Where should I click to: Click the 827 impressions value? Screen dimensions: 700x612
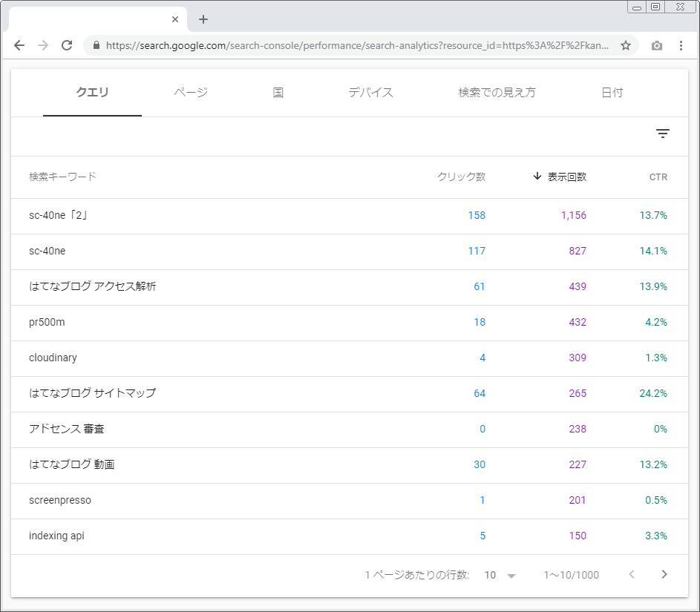tap(578, 251)
